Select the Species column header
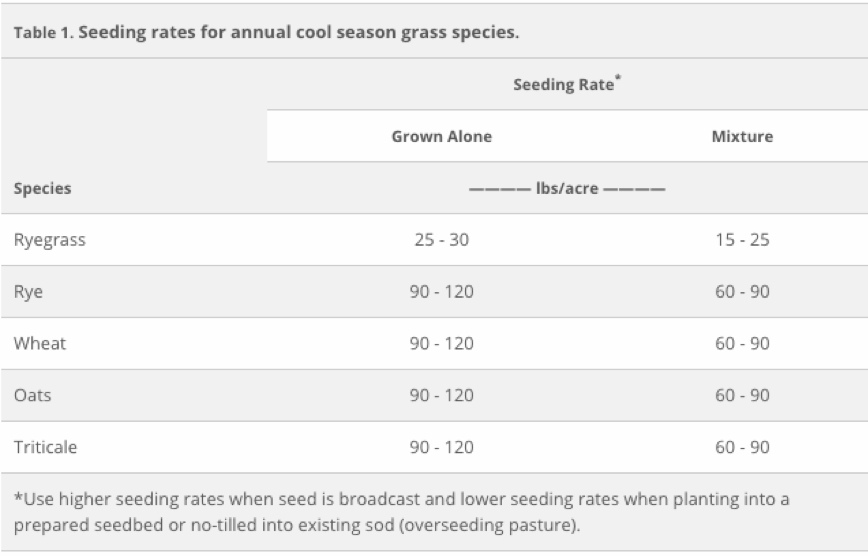This screenshot has height=556, width=868. [43, 188]
